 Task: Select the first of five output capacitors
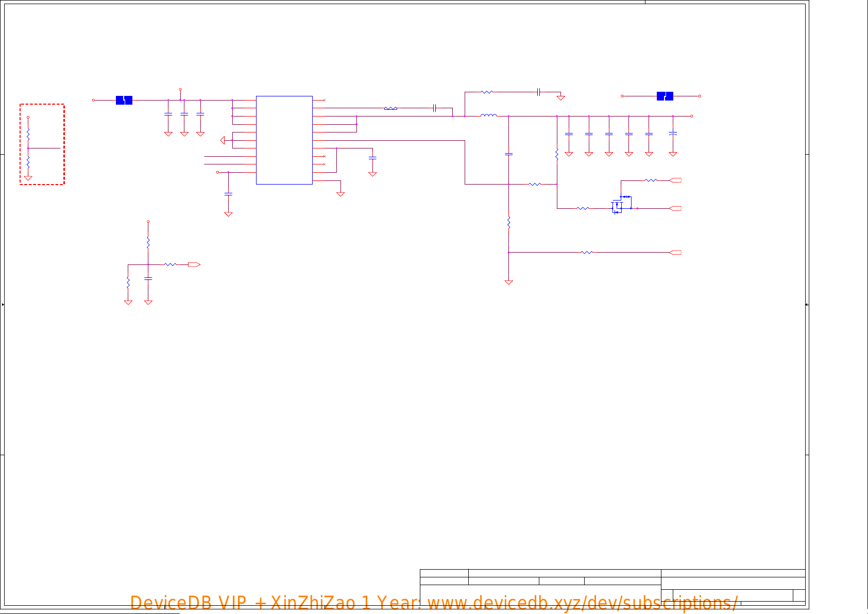(569, 134)
